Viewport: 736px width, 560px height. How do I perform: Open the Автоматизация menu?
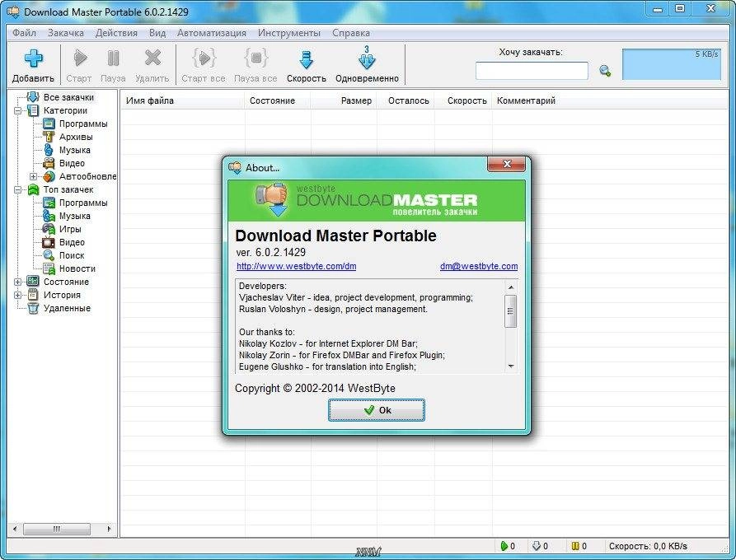212,33
